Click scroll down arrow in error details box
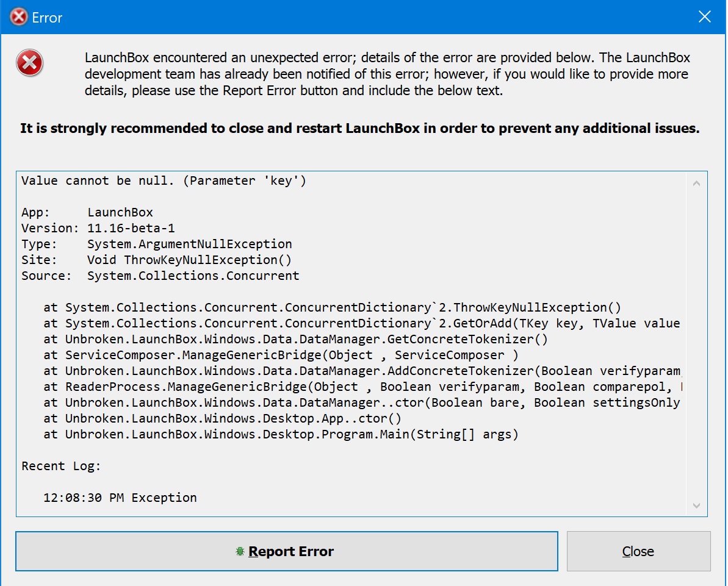The image size is (728, 586). pos(696,506)
